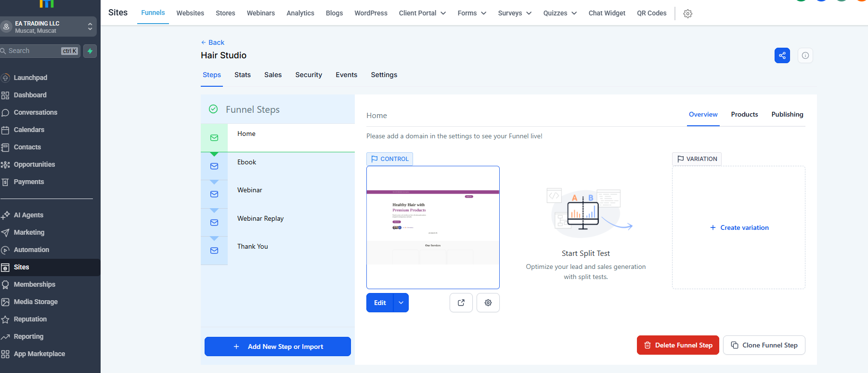Open the Analytics tab

point(300,13)
